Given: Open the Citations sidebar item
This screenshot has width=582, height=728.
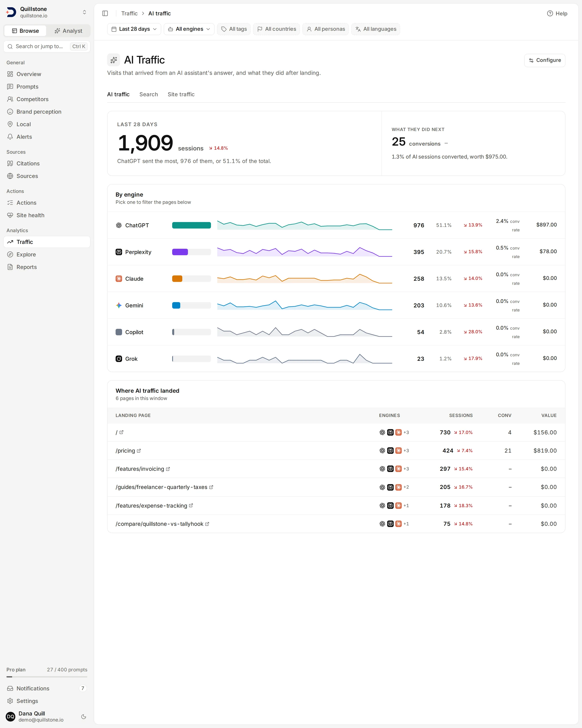Looking at the screenshot, I should pyautogui.click(x=47, y=163).
